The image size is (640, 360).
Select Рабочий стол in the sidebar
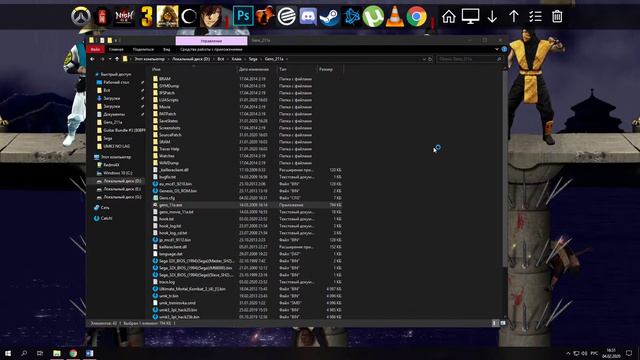tap(116, 82)
